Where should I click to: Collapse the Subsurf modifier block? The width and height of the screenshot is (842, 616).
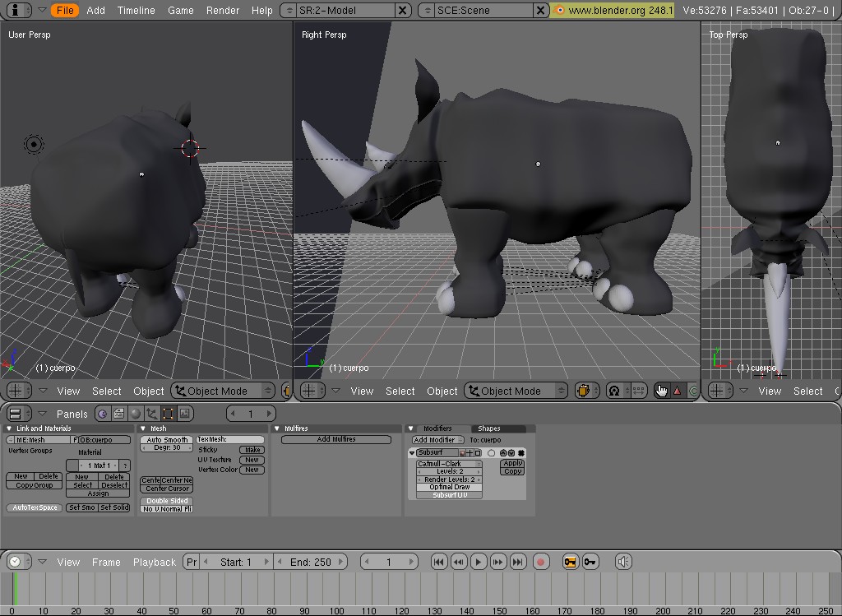tap(413, 452)
